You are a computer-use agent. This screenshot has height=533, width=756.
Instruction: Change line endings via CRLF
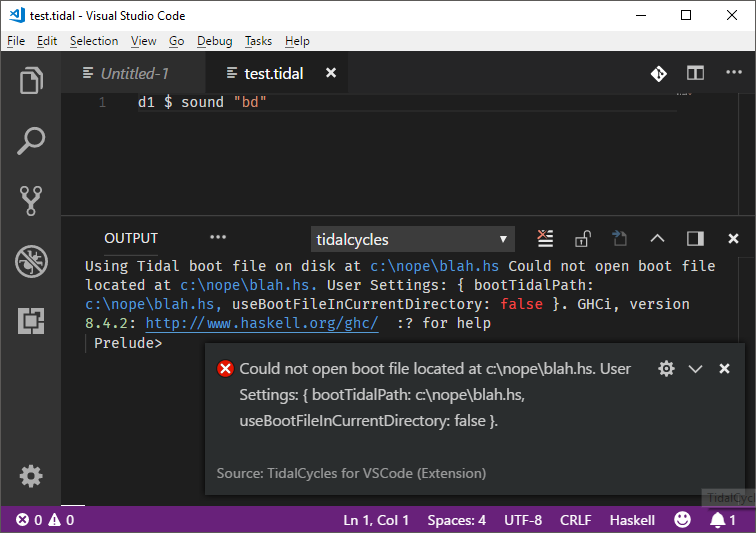pyautogui.click(x=576, y=520)
